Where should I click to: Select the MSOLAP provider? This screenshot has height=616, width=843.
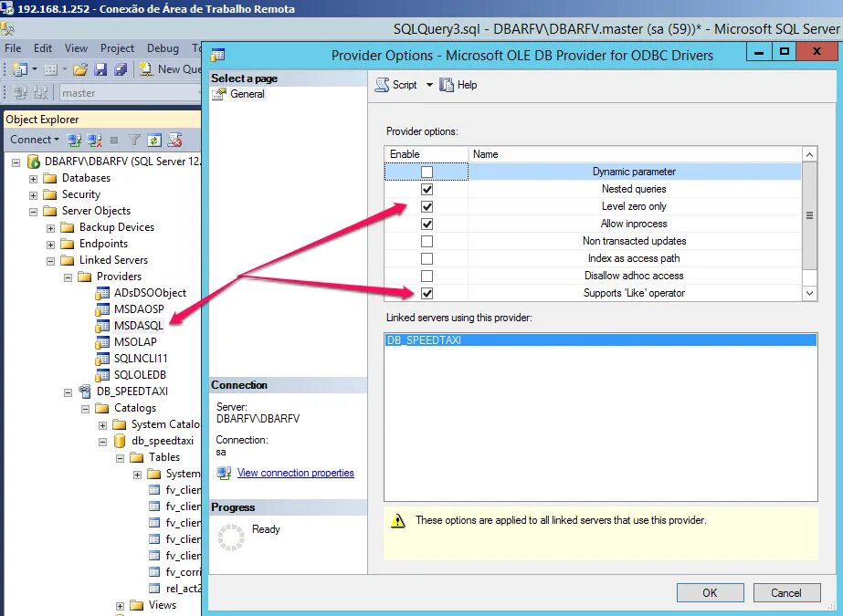[135, 342]
